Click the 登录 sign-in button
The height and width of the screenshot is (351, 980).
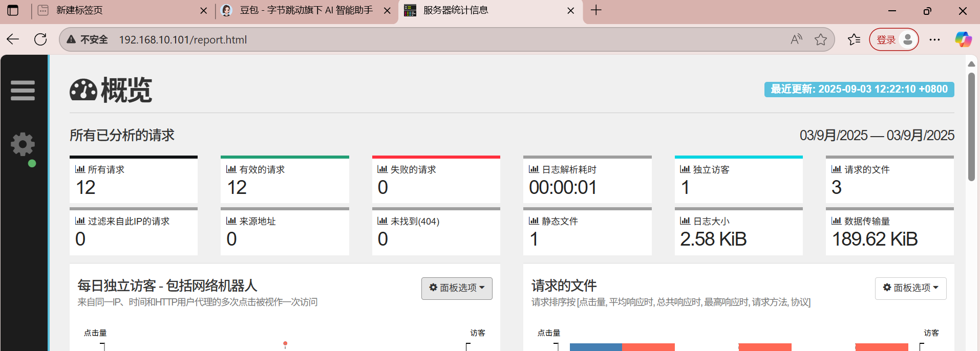(894, 39)
